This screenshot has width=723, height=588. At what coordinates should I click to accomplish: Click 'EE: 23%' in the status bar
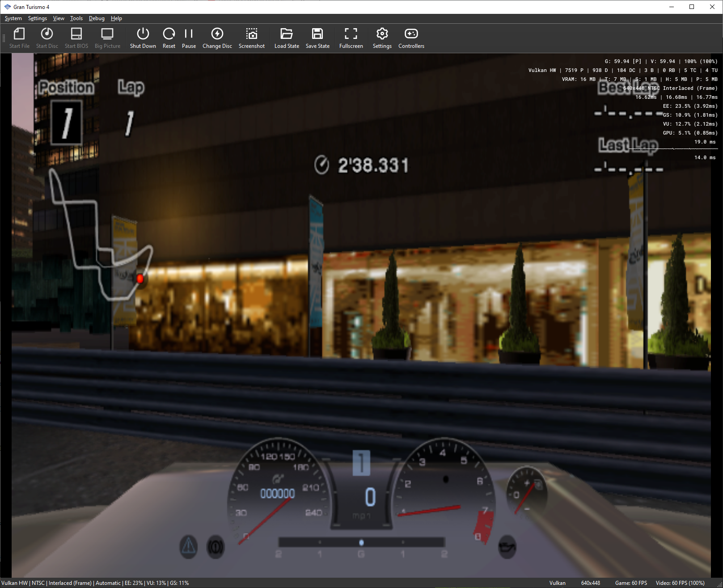(x=134, y=583)
